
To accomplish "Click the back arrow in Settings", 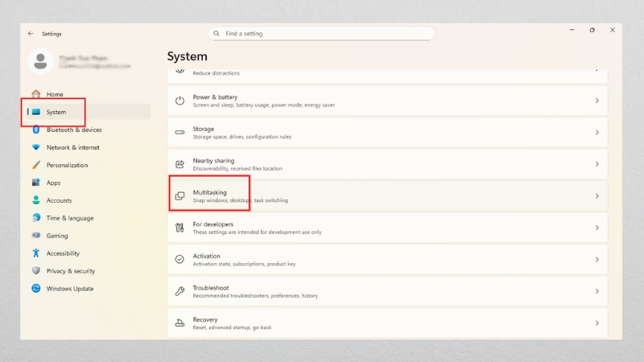I will coord(31,34).
